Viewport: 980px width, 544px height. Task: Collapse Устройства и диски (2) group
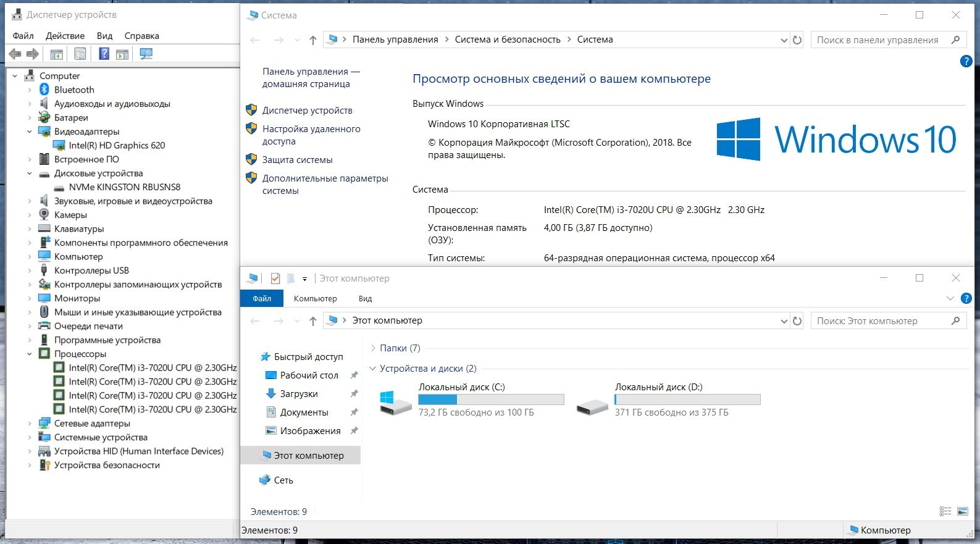[x=373, y=369]
